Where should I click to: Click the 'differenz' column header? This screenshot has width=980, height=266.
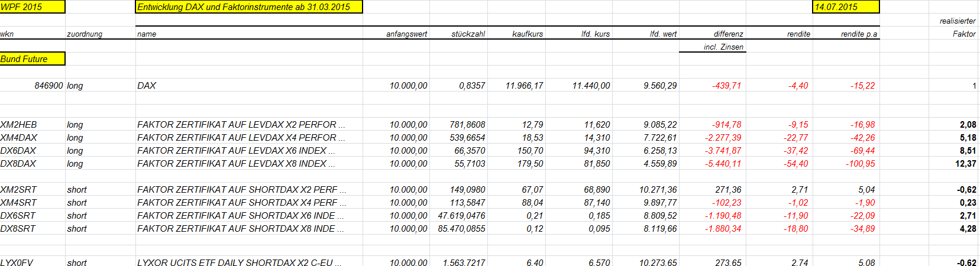pos(728,34)
